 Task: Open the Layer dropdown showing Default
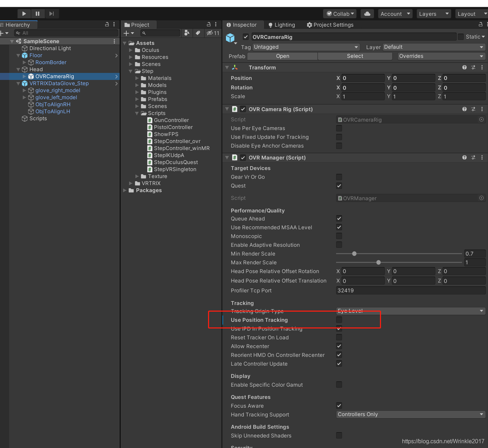click(x=434, y=47)
